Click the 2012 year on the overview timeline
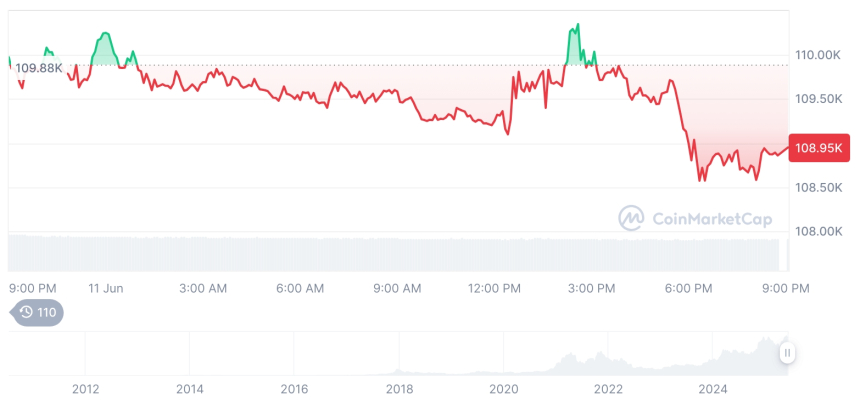860x401 pixels. [85, 389]
